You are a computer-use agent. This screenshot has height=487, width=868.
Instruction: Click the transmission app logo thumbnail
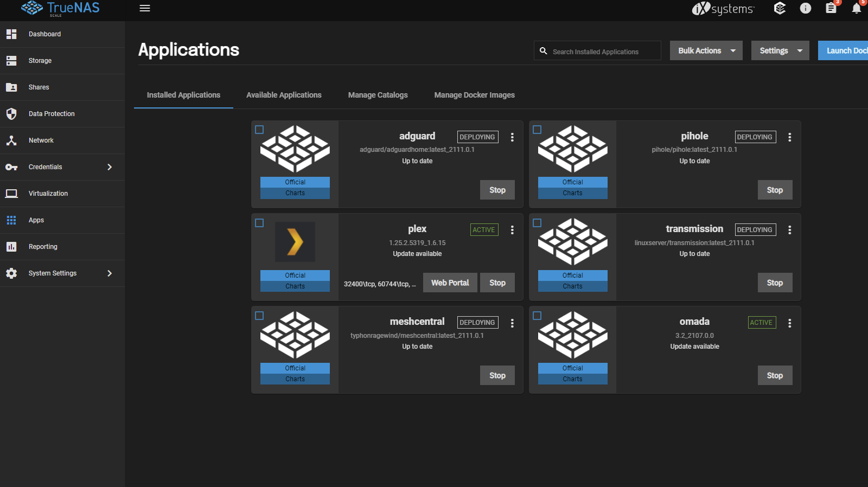coord(573,242)
